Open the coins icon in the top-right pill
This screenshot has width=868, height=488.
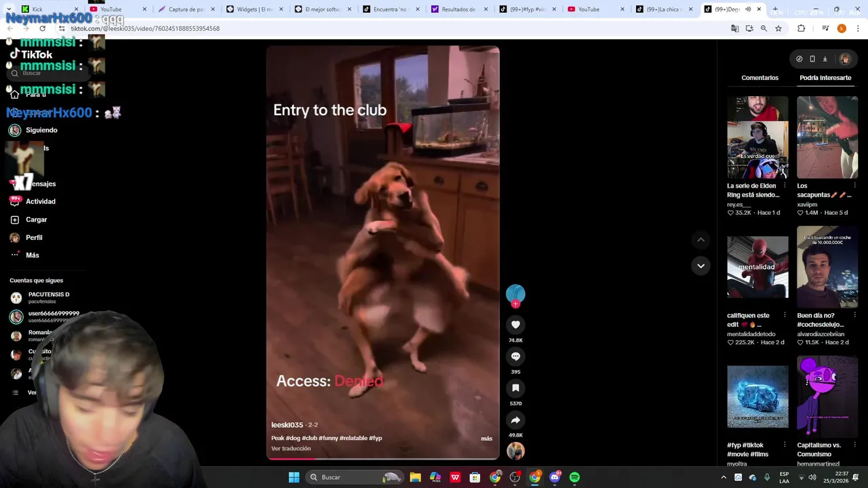799,59
